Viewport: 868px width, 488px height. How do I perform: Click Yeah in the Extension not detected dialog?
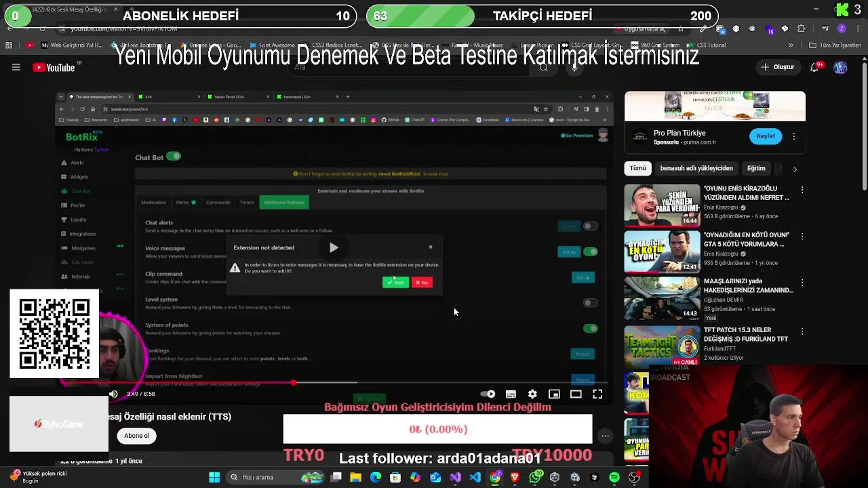pyautogui.click(x=395, y=283)
